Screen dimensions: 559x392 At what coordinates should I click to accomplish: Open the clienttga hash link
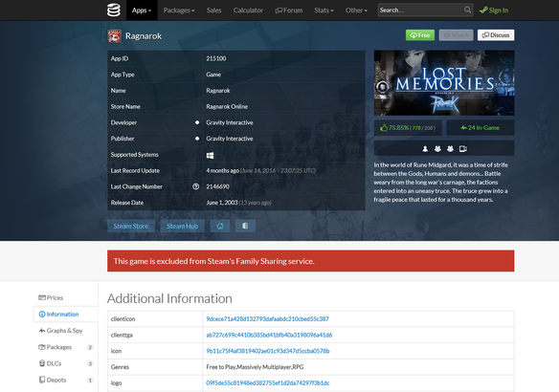269,335
